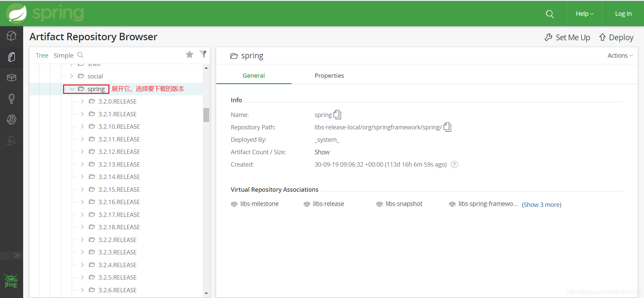The width and height of the screenshot is (644, 298).
Task: Switch to Tree view
Action: coord(42,55)
